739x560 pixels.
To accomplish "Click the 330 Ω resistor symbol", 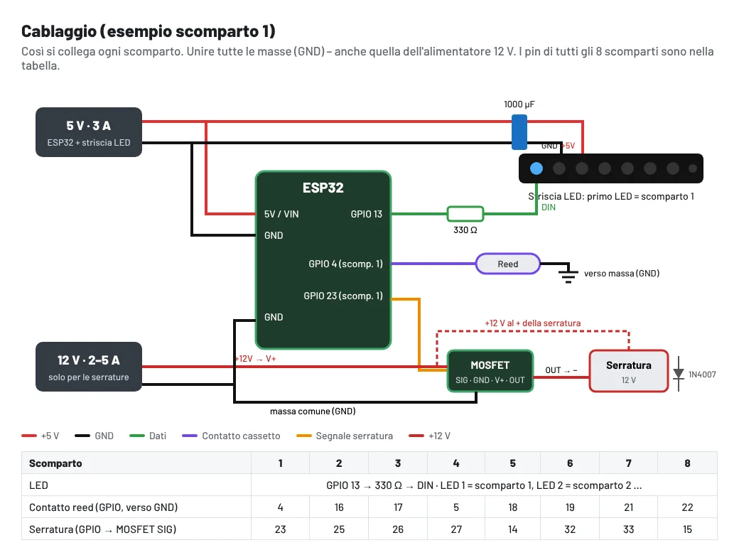I will point(465,213).
